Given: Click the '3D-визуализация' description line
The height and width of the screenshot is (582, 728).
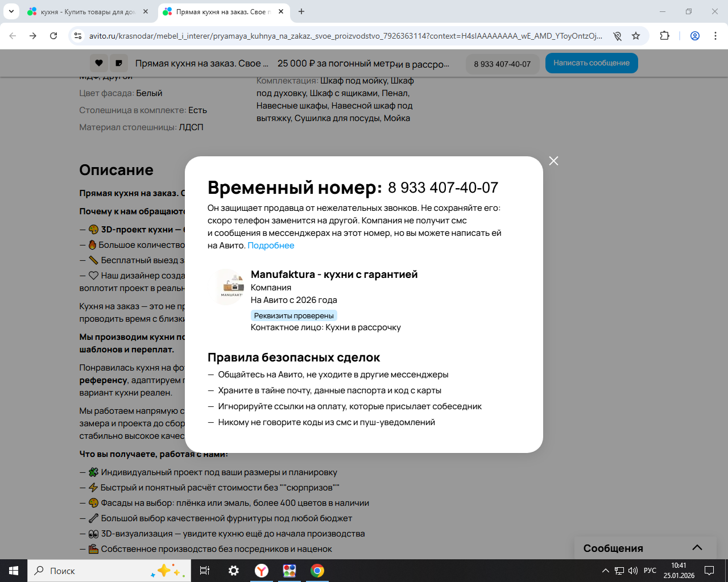Looking at the screenshot, I should pyautogui.click(x=233, y=534).
